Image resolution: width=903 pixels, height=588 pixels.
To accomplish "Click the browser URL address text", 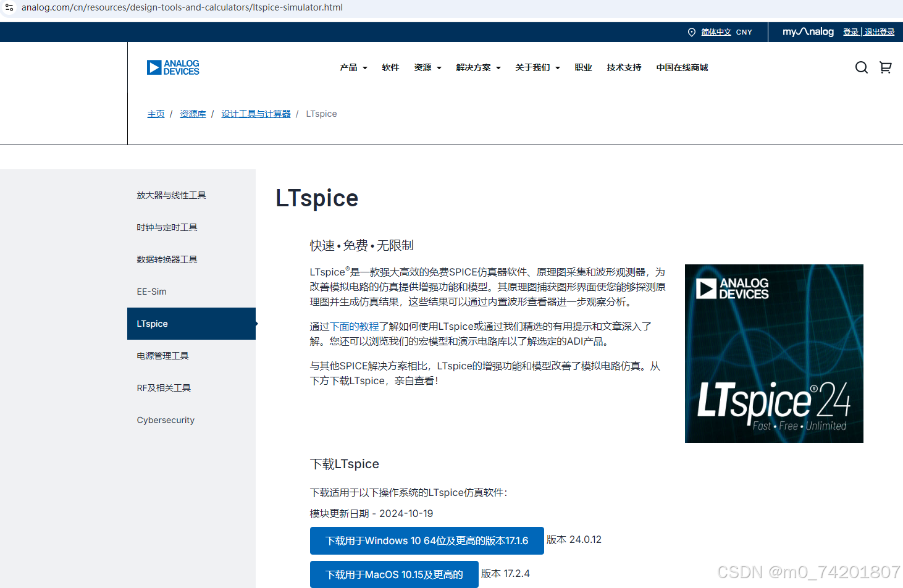I will click(182, 7).
